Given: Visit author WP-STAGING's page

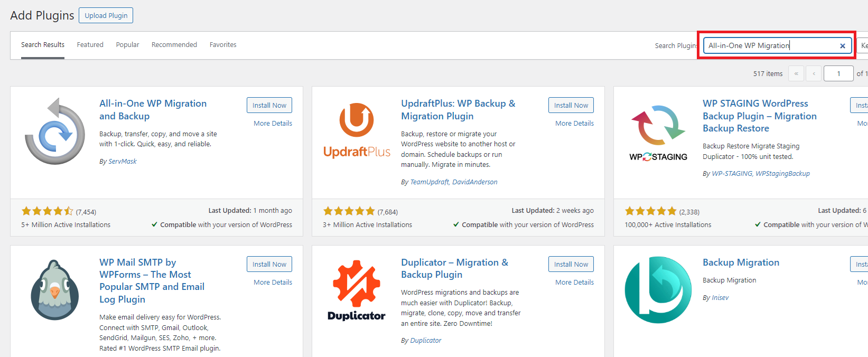Looking at the screenshot, I should click(x=732, y=174).
